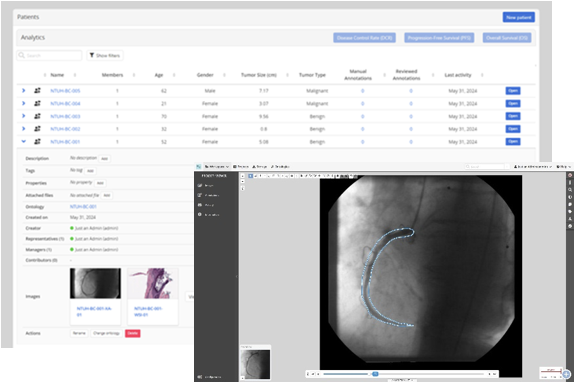Move the frame slider handle under the image

(x=375, y=374)
